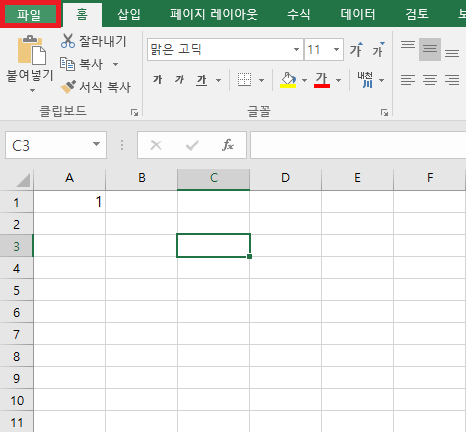This screenshot has height=432, width=466.
Task: Apply red font color 가
Action: pos(322,80)
